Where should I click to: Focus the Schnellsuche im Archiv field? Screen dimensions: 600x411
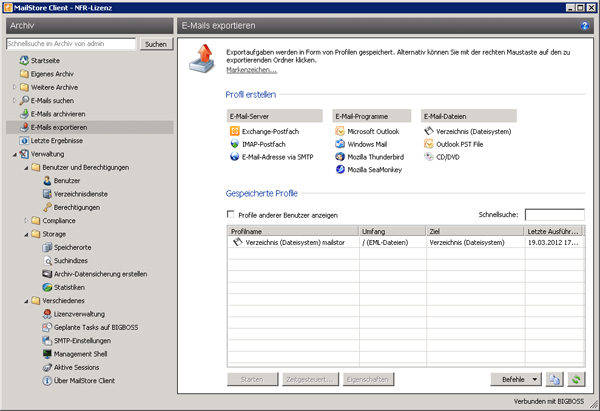(x=71, y=44)
